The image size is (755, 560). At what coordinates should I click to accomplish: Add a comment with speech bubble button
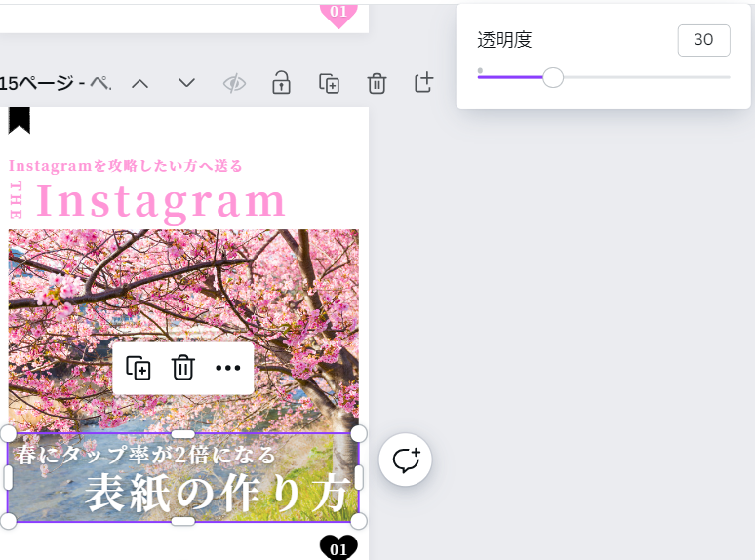pyautogui.click(x=406, y=460)
